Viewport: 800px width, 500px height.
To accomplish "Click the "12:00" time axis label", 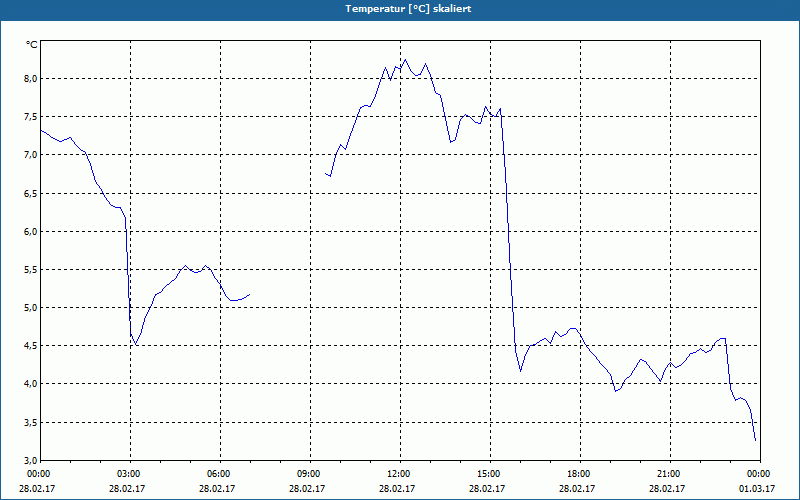I will pyautogui.click(x=399, y=474).
